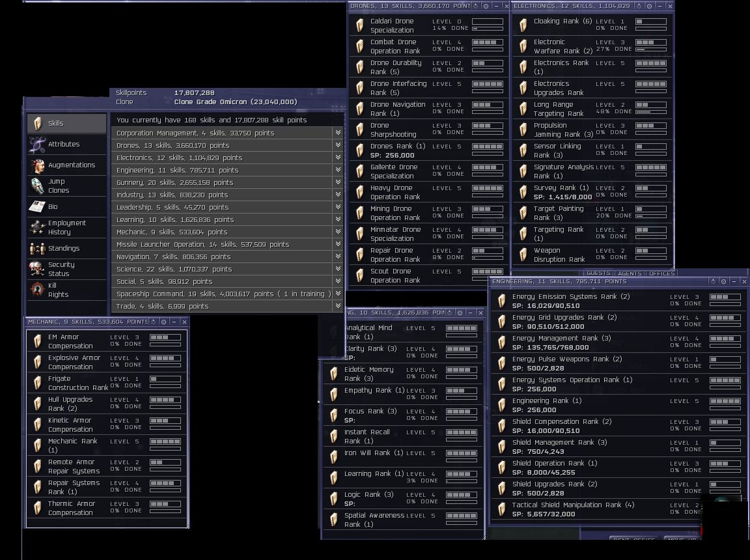
Task: Open Jump Clones via its sidebar icon
Action: [37, 186]
